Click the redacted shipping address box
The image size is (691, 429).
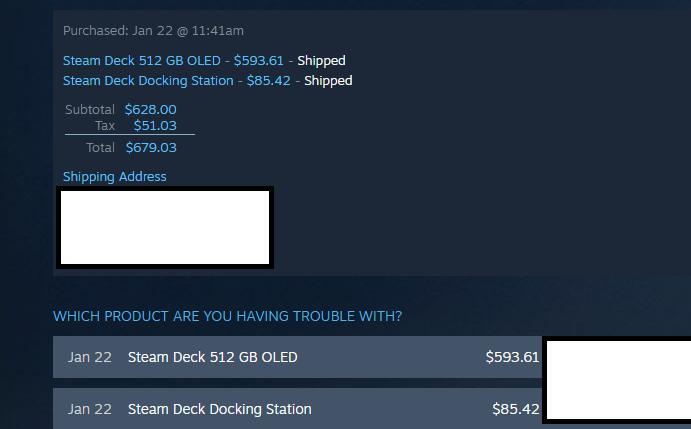click(x=165, y=228)
